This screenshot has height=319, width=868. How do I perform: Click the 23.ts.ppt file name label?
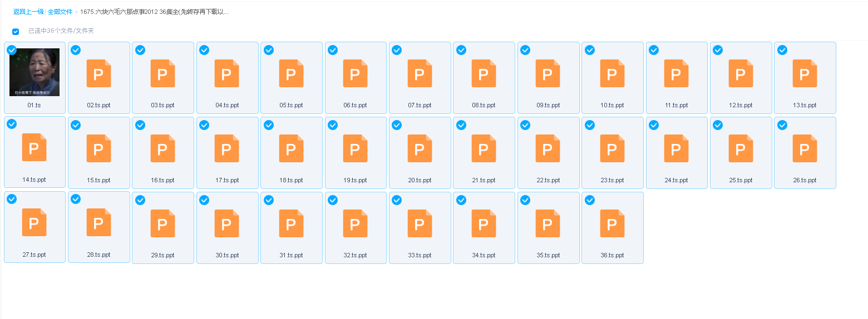[612, 180]
